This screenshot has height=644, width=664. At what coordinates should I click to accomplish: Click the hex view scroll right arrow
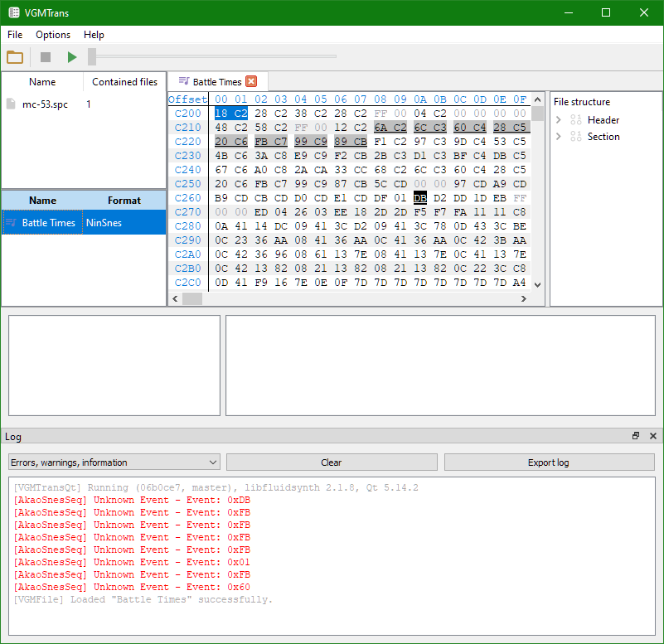524,298
